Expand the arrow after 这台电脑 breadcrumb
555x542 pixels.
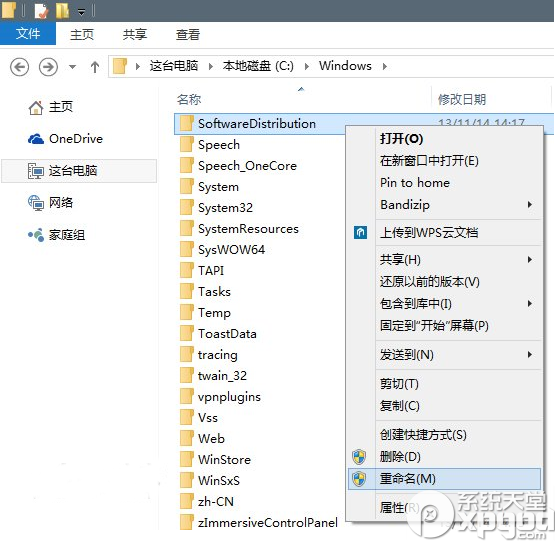click(x=211, y=66)
